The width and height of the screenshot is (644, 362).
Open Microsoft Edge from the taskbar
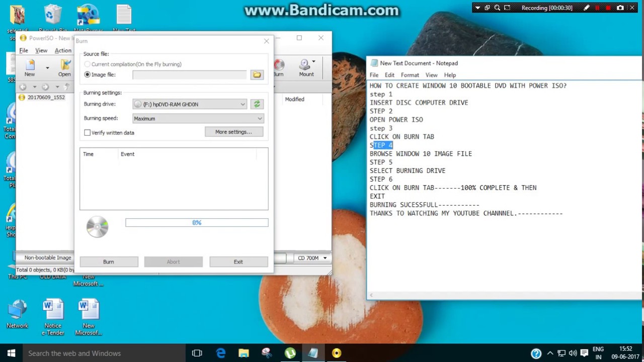pos(220,353)
